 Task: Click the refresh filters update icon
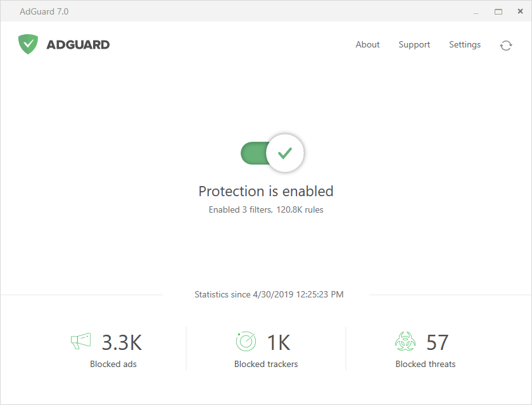(506, 46)
